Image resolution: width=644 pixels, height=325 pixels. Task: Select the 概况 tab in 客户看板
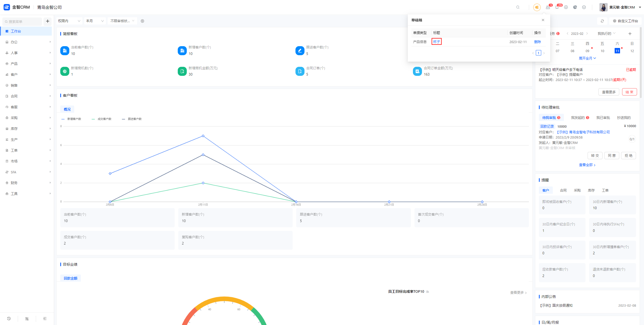[67, 109]
